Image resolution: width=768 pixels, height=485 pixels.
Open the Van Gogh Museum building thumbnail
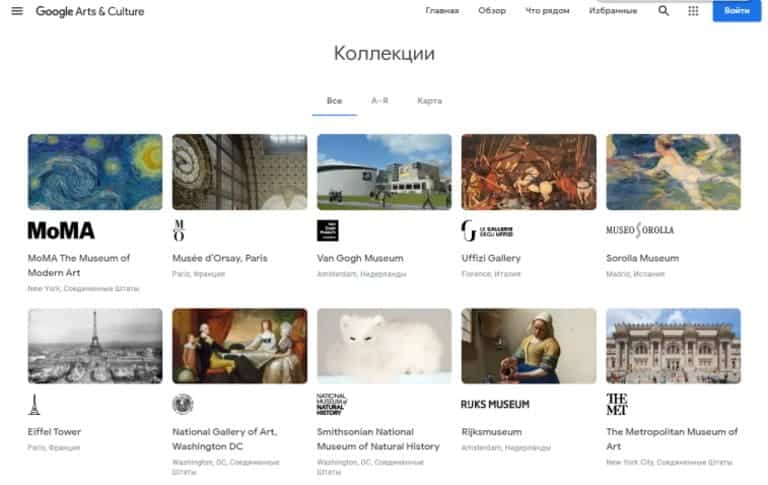coord(384,172)
